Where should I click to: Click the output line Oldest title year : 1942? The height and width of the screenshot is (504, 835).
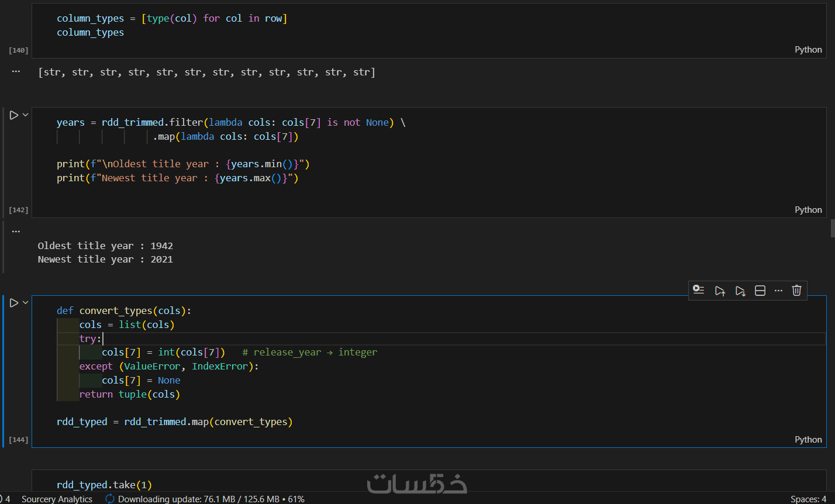tap(105, 246)
